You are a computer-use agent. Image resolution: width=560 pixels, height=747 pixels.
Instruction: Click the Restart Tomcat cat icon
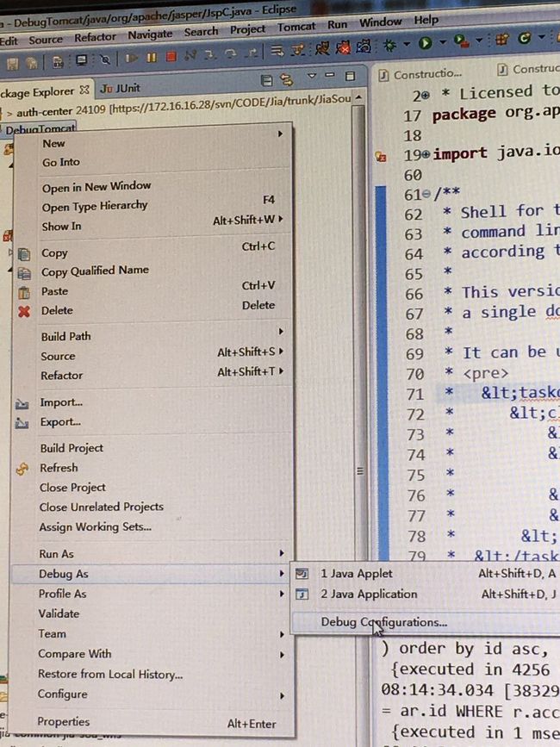pos(364,46)
